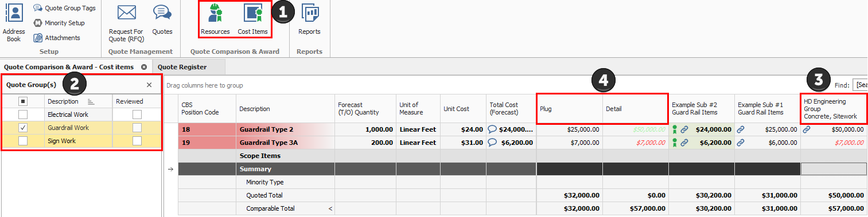Collapse Comparable Total with the arrow marker
Viewport: 868px width, 217px height.
(330, 208)
